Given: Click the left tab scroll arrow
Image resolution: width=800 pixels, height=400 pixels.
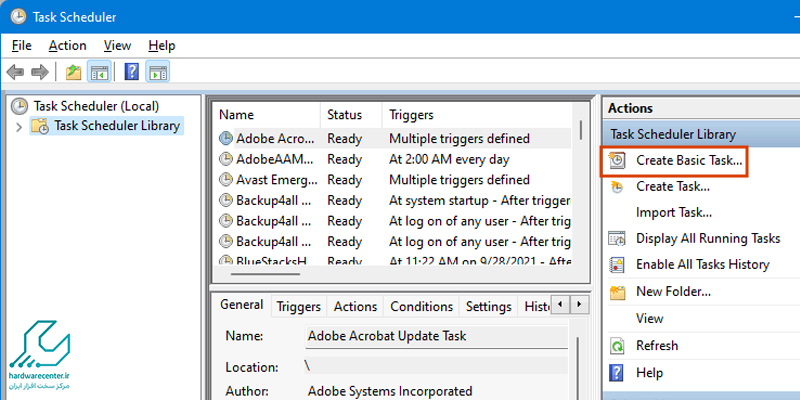Looking at the screenshot, I should 560,305.
